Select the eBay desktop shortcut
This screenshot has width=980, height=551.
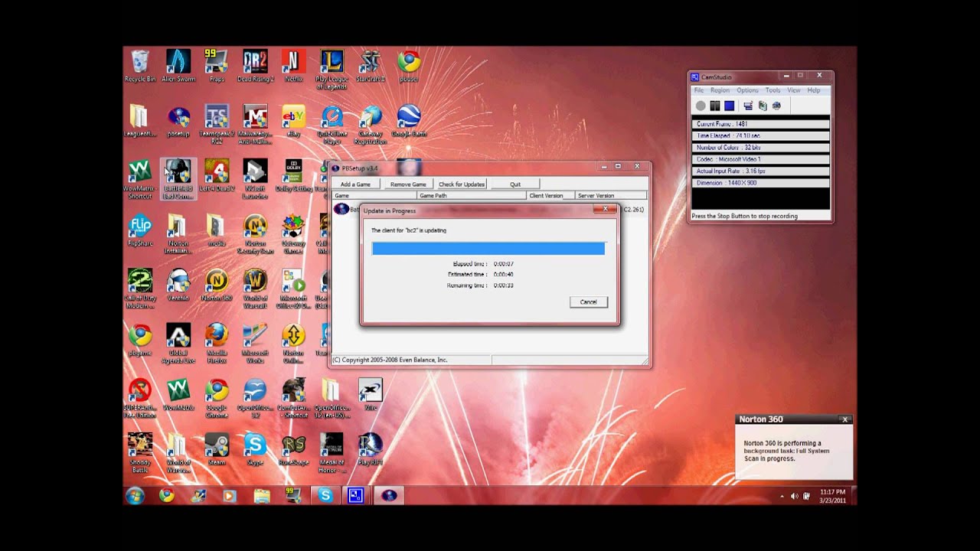pyautogui.click(x=293, y=121)
